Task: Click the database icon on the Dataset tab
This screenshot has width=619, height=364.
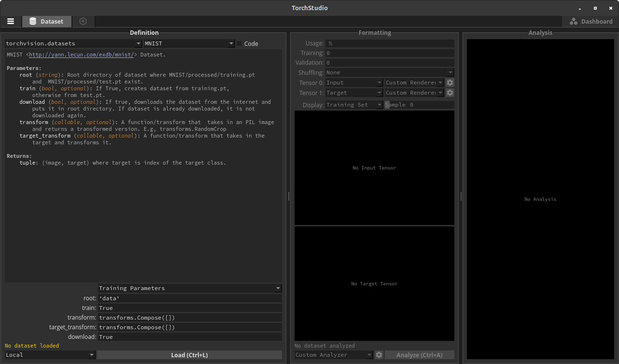Action: coord(32,21)
